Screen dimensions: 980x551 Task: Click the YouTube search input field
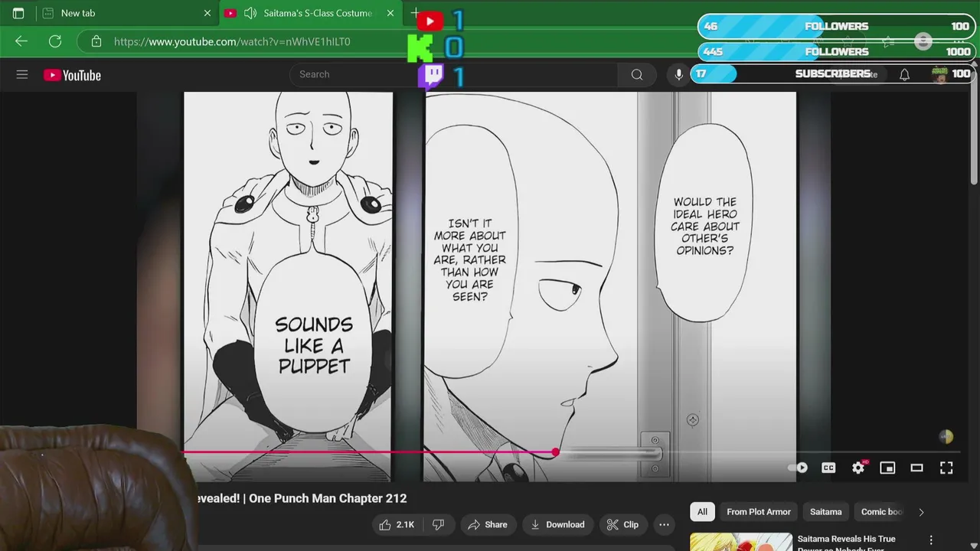pyautogui.click(x=453, y=74)
